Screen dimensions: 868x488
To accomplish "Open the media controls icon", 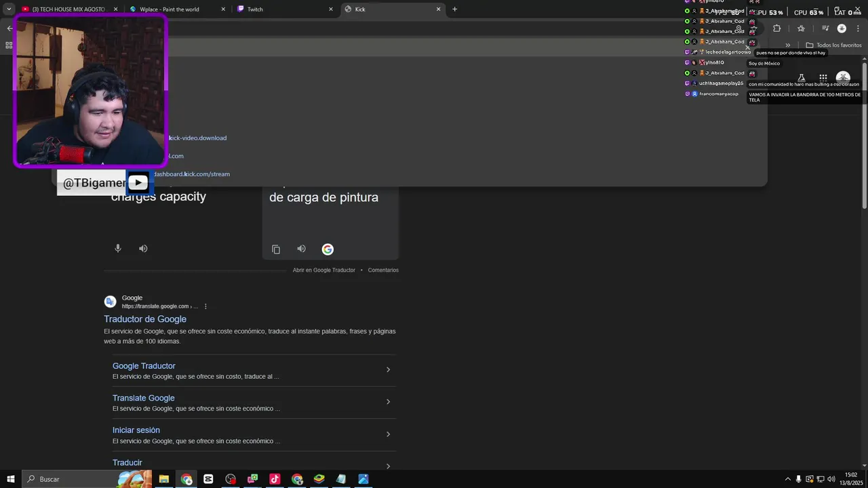I will (825, 28).
